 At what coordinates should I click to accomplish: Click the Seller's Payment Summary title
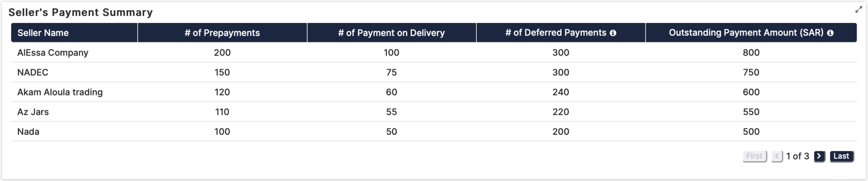click(81, 12)
